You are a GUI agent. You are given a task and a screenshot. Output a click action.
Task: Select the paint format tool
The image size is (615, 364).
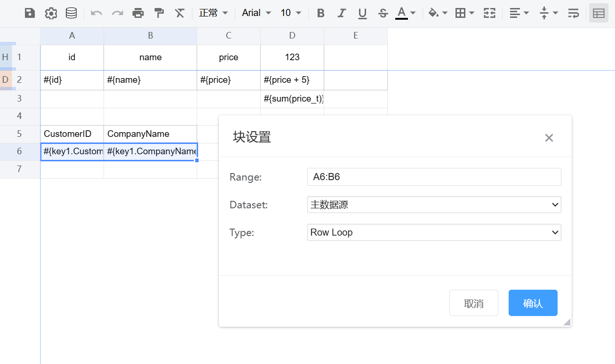(159, 13)
